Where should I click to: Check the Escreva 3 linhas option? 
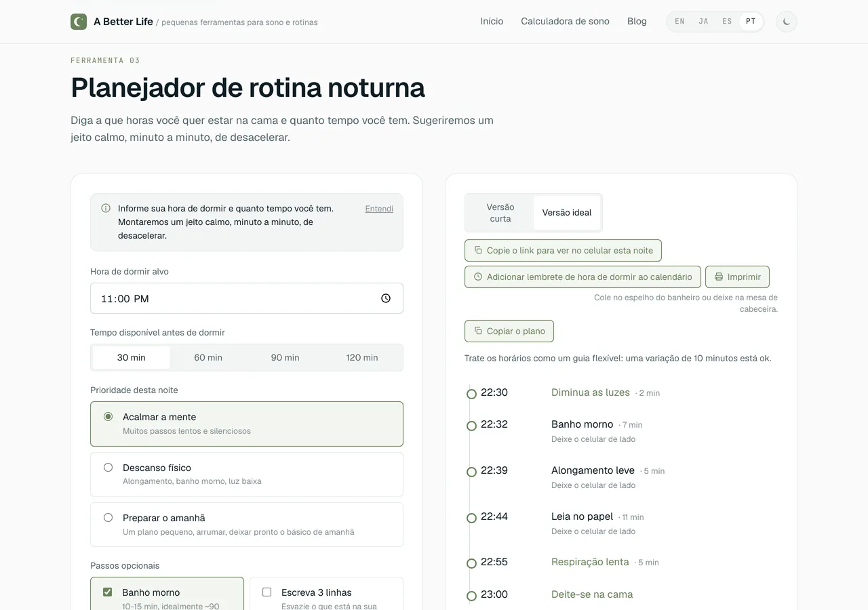(267, 592)
